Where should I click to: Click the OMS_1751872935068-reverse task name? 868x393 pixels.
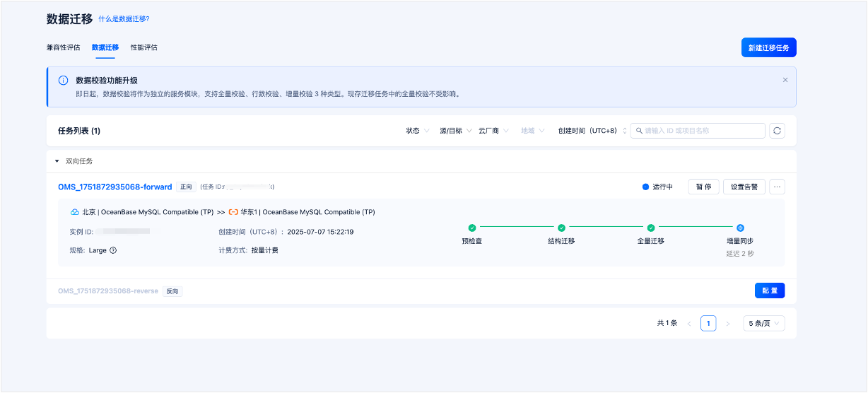pyautogui.click(x=108, y=291)
